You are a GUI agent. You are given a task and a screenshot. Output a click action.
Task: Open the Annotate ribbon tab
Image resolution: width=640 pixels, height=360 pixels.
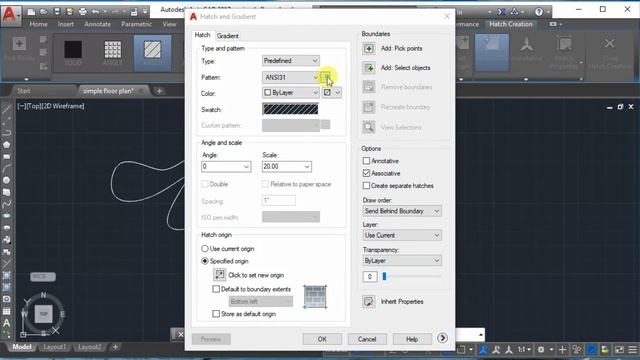(x=98, y=24)
